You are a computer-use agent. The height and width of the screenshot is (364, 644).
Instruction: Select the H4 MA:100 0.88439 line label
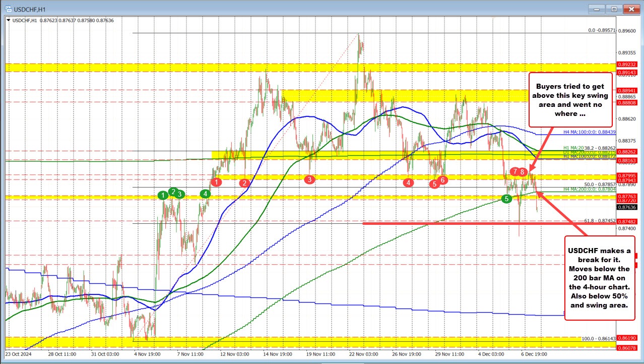[x=590, y=132]
